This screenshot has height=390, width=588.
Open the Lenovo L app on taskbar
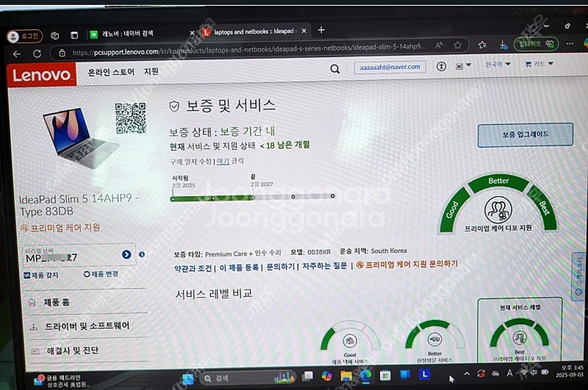pos(425,374)
